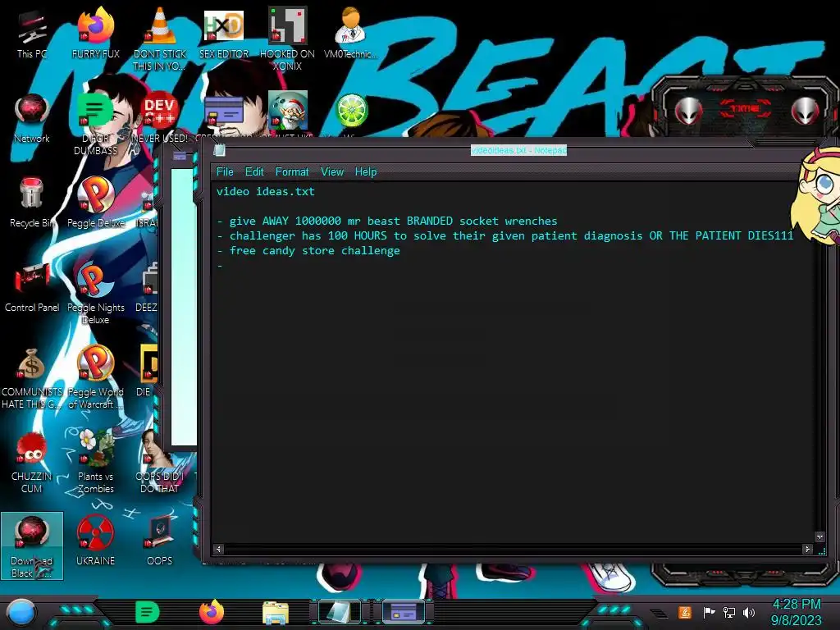Image resolution: width=840 pixels, height=630 pixels.
Task: Open green notes app in taskbar
Action: tap(148, 612)
